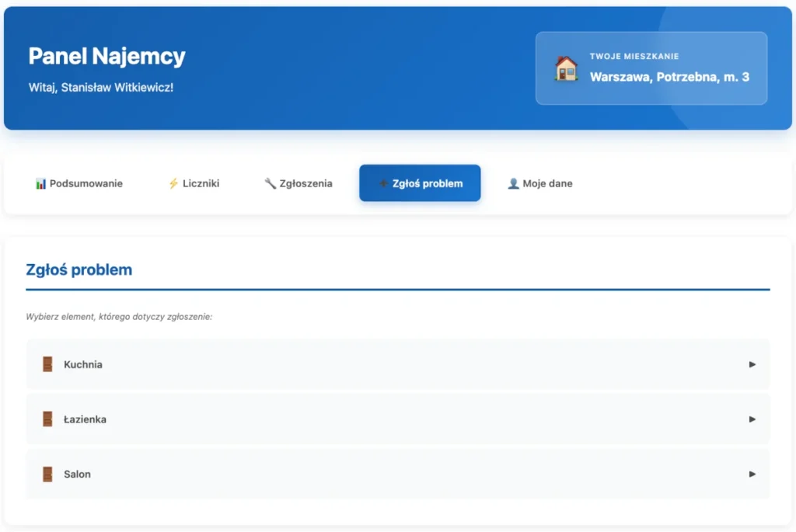
Task: Click the door icon next to Salon
Action: tap(47, 474)
